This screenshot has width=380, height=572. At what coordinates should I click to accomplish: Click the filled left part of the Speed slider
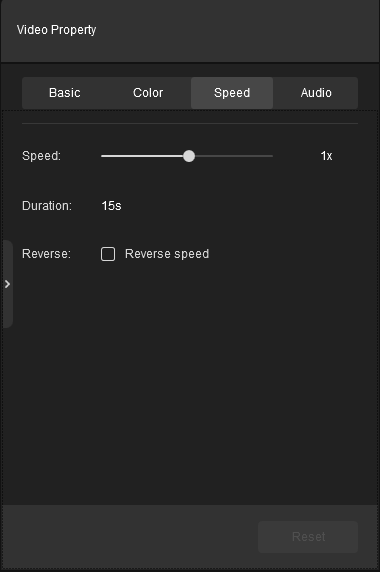(x=142, y=156)
